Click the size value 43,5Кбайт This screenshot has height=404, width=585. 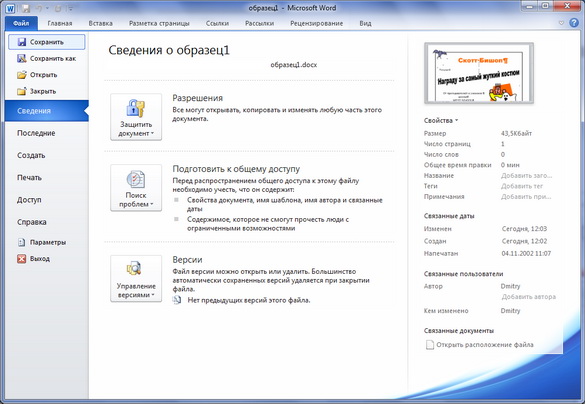pos(516,133)
